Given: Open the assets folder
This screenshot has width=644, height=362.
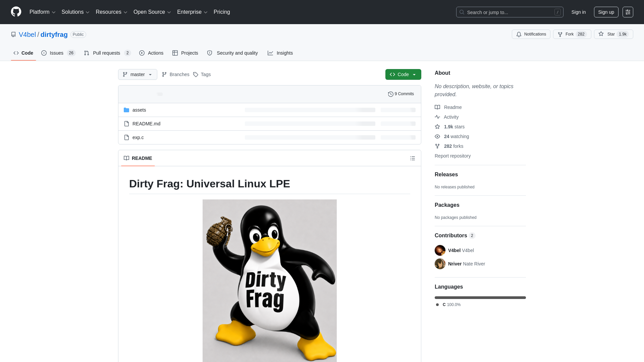Looking at the screenshot, I should click(139, 110).
